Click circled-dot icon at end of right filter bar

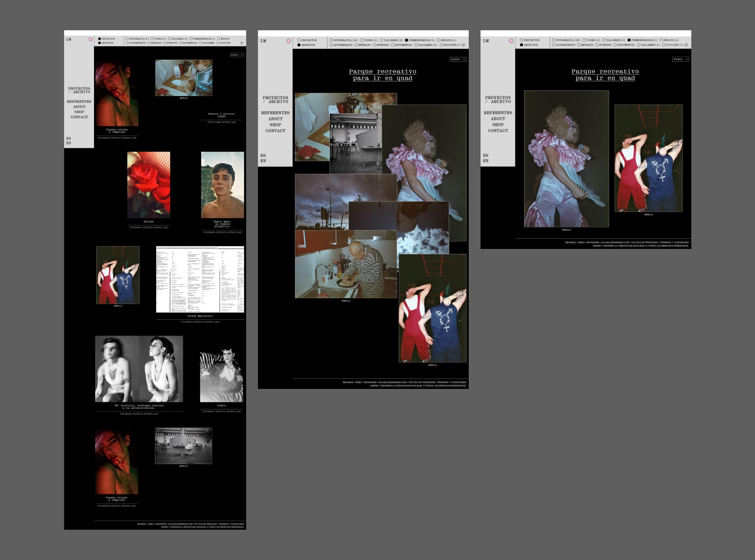click(x=686, y=45)
